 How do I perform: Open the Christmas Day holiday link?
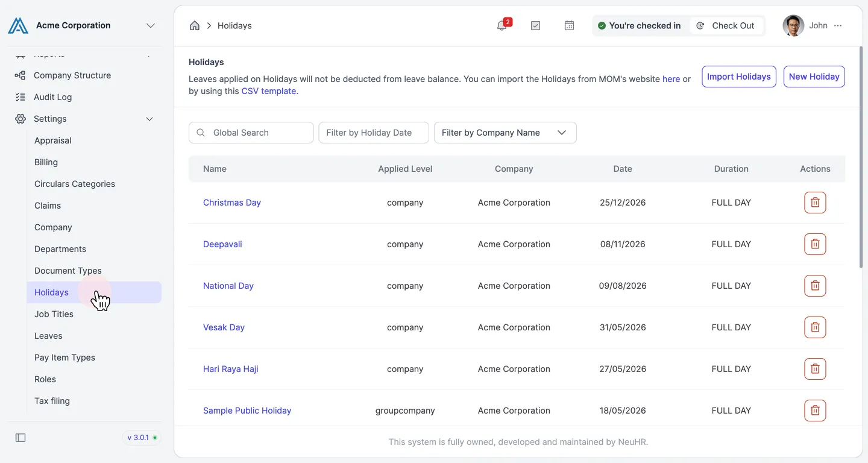pos(232,203)
